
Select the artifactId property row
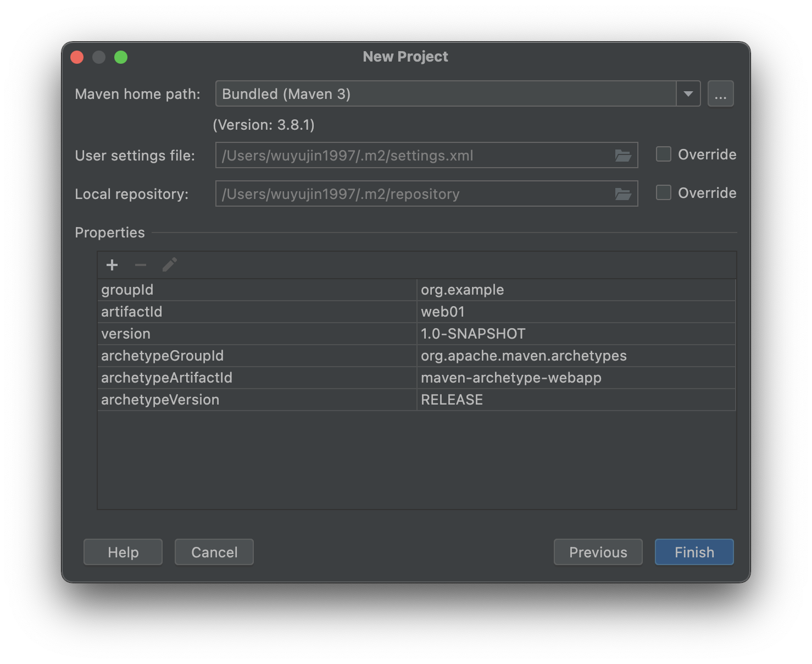coord(417,312)
